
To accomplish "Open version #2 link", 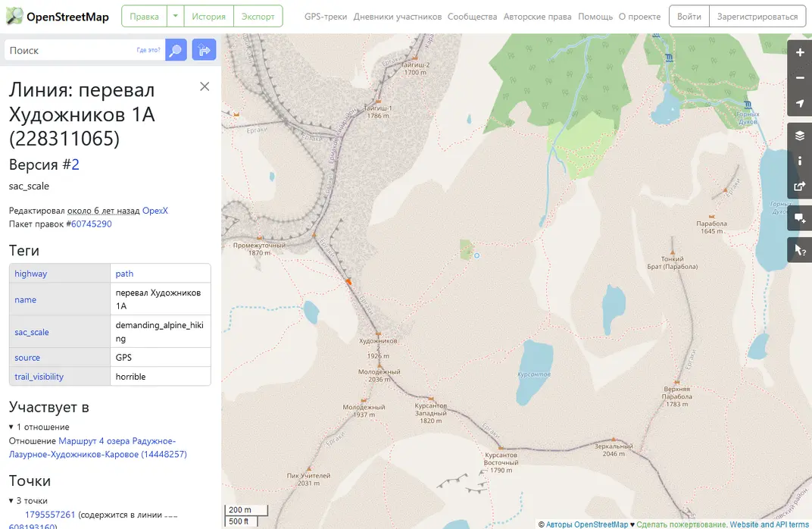I will pyautogui.click(x=75, y=164).
